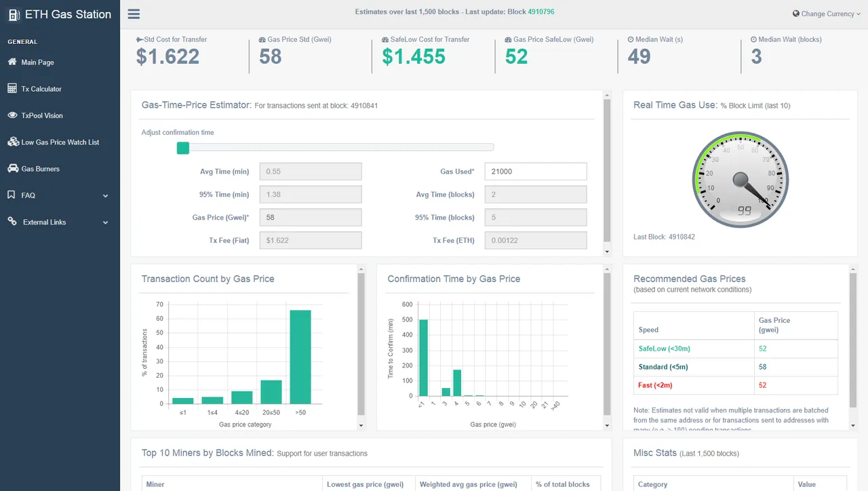Click Transaction Count panel scrollbar down arrow

pyautogui.click(x=361, y=425)
